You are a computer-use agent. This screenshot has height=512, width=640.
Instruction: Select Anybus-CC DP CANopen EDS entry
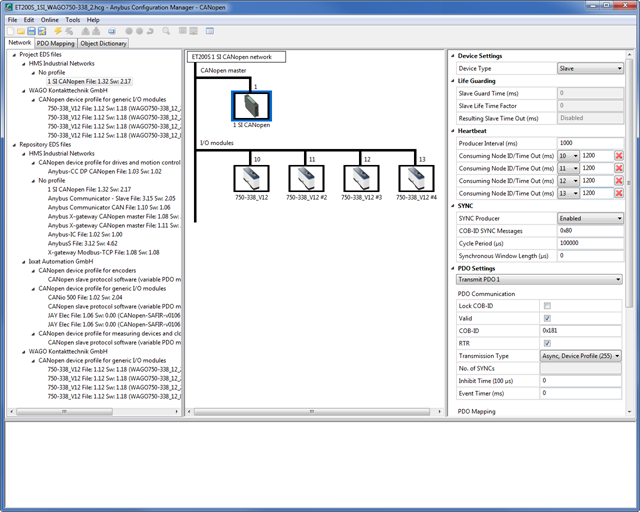(104, 171)
